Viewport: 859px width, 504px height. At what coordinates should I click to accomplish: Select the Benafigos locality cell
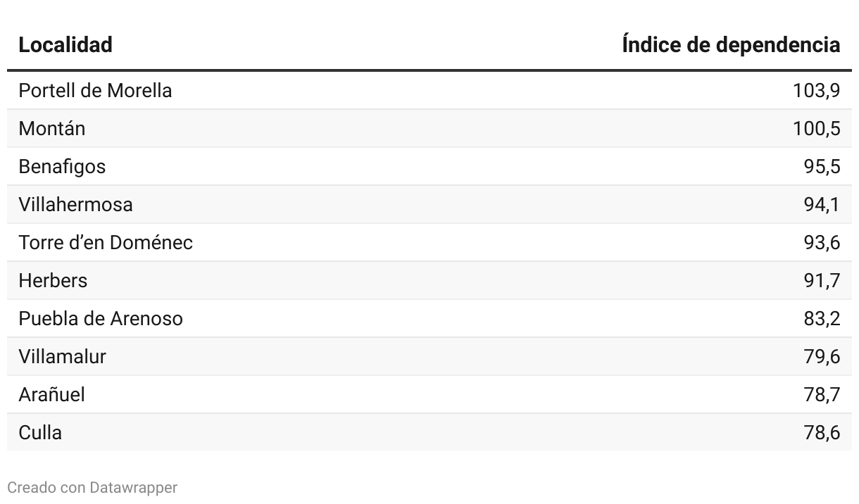coord(62,167)
